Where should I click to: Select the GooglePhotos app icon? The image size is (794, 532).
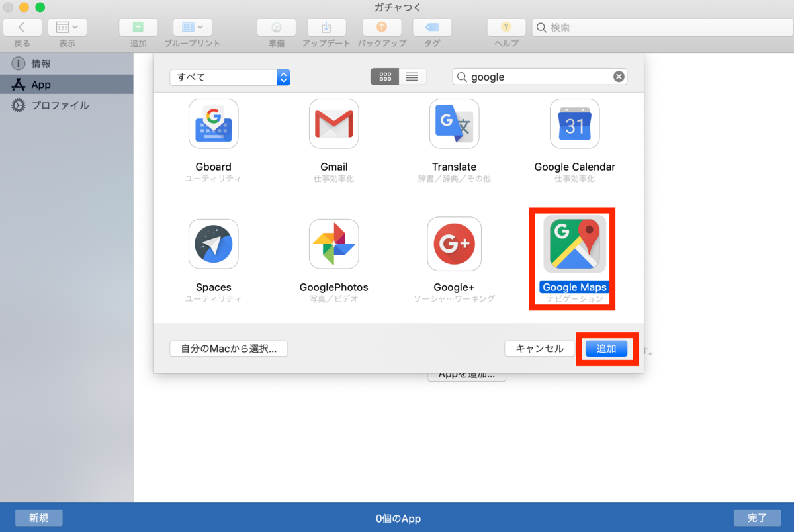(334, 244)
